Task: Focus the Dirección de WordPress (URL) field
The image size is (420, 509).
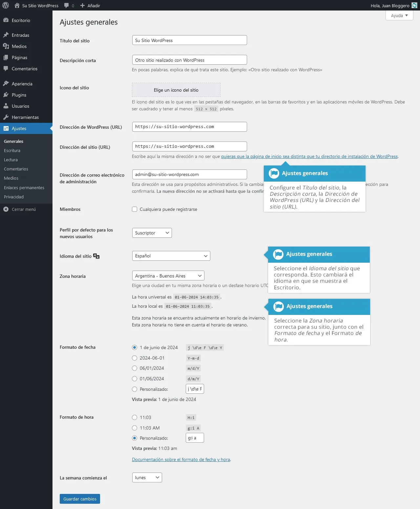Action: pyautogui.click(x=189, y=127)
